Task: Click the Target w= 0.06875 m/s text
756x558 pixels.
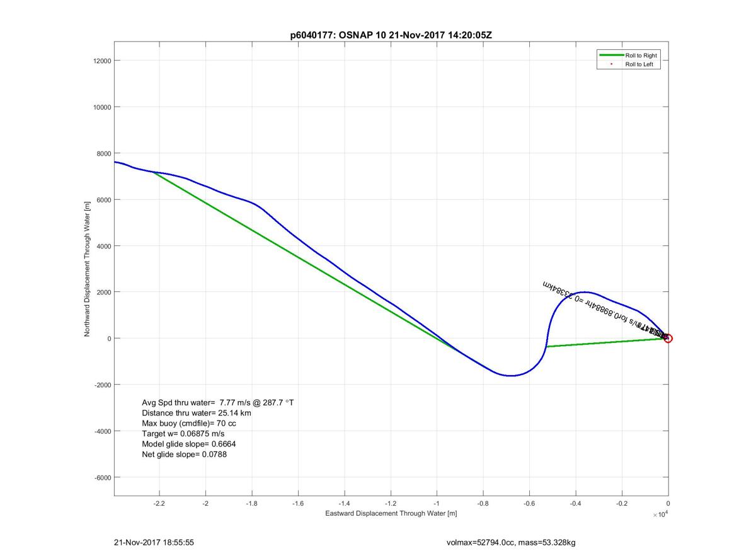Action: click(183, 434)
